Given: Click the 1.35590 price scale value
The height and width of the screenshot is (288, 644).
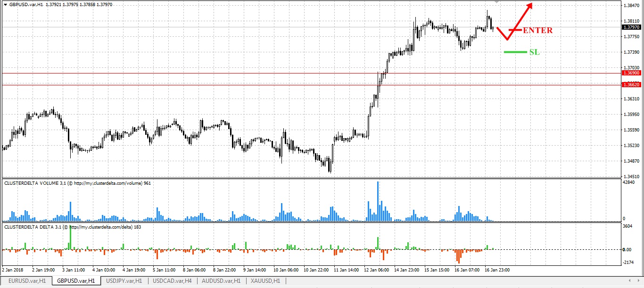Looking at the screenshot, I should point(631,130).
